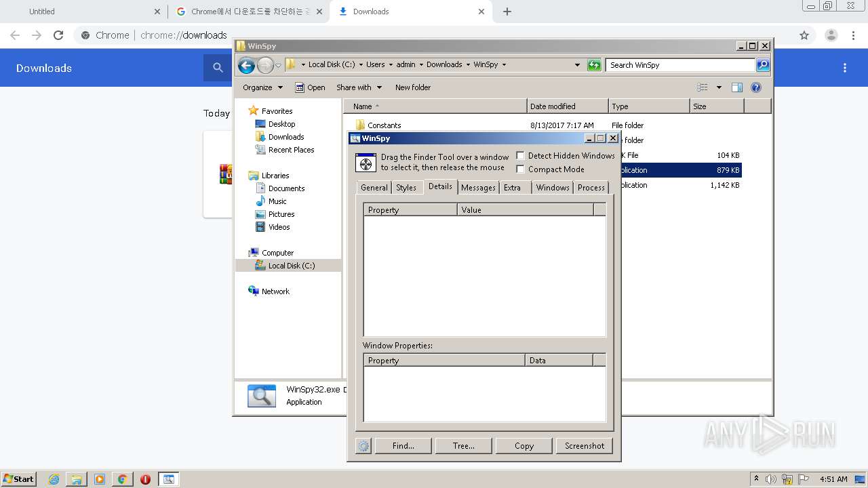868x488 pixels.
Task: Bookmark this page star icon
Action: [804, 35]
